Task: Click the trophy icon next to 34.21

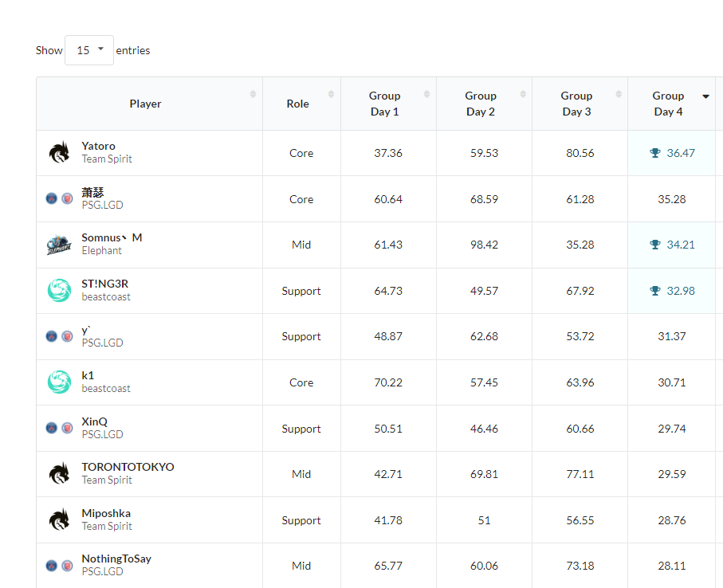Action: tap(655, 245)
